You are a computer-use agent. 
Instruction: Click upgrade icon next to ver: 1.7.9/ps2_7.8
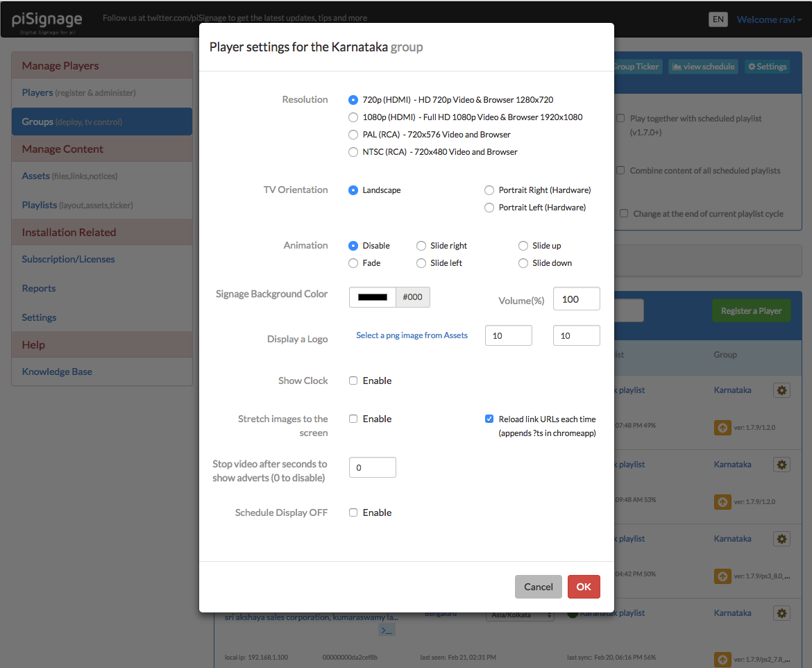(x=722, y=658)
